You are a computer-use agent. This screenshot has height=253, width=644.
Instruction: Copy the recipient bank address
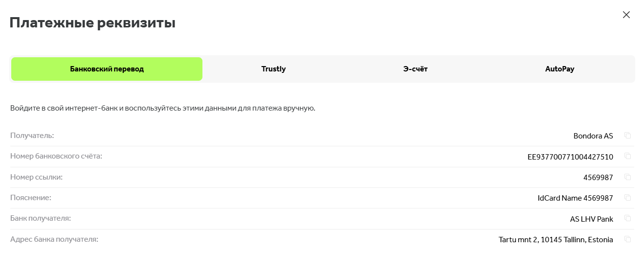tap(628, 239)
